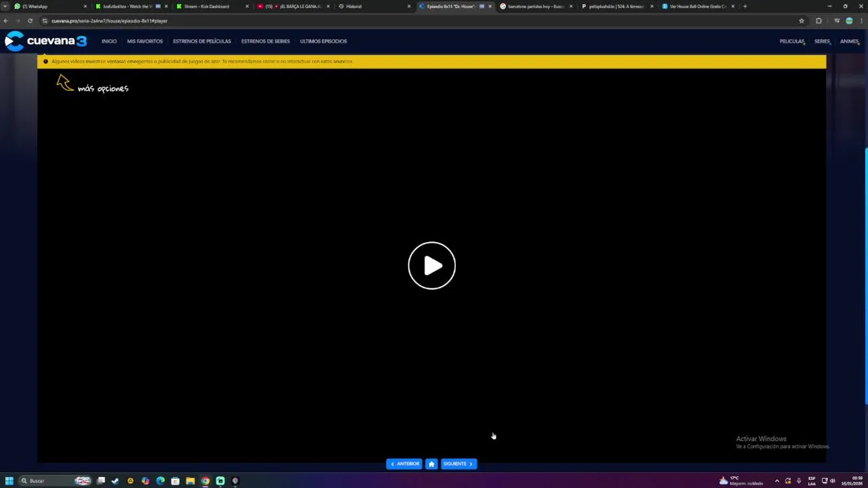The height and width of the screenshot is (488, 868).
Task: Open the tab search dropdown in Chrome
Action: (5, 6)
